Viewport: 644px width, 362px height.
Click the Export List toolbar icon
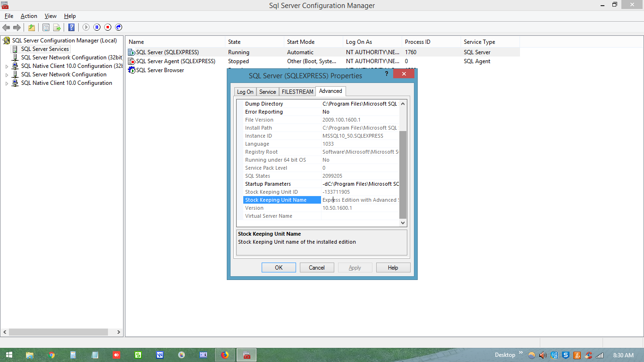click(57, 27)
